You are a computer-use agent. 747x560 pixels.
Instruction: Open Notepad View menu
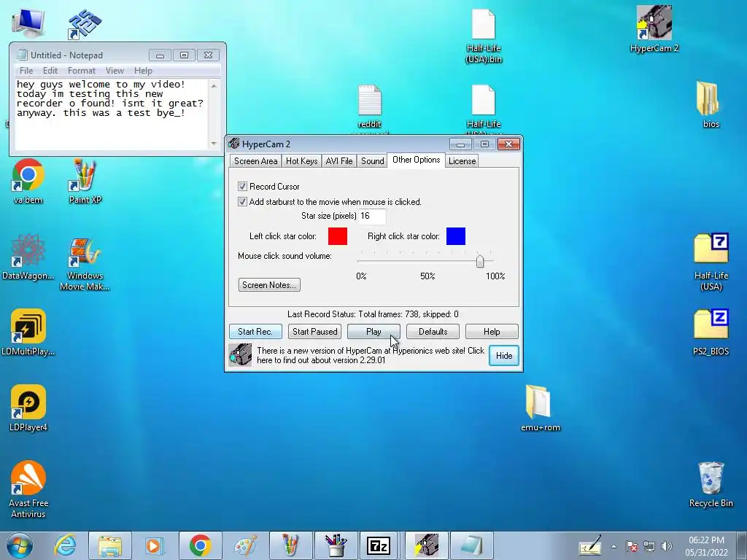(x=115, y=71)
